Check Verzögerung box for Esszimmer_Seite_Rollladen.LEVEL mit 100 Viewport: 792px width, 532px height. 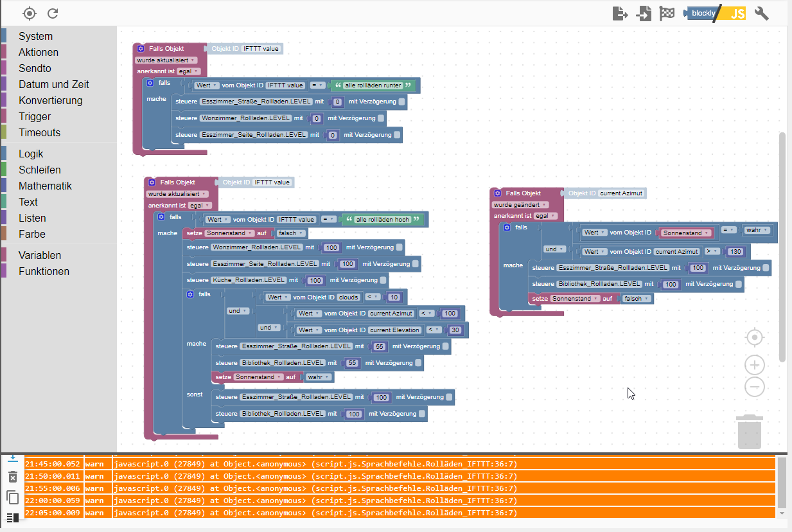[x=416, y=264]
